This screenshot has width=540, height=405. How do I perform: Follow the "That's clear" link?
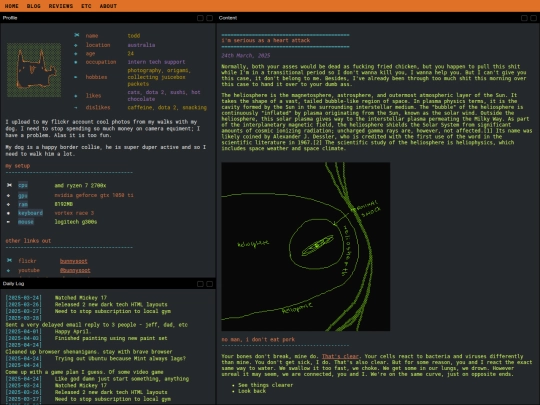coord(340,356)
